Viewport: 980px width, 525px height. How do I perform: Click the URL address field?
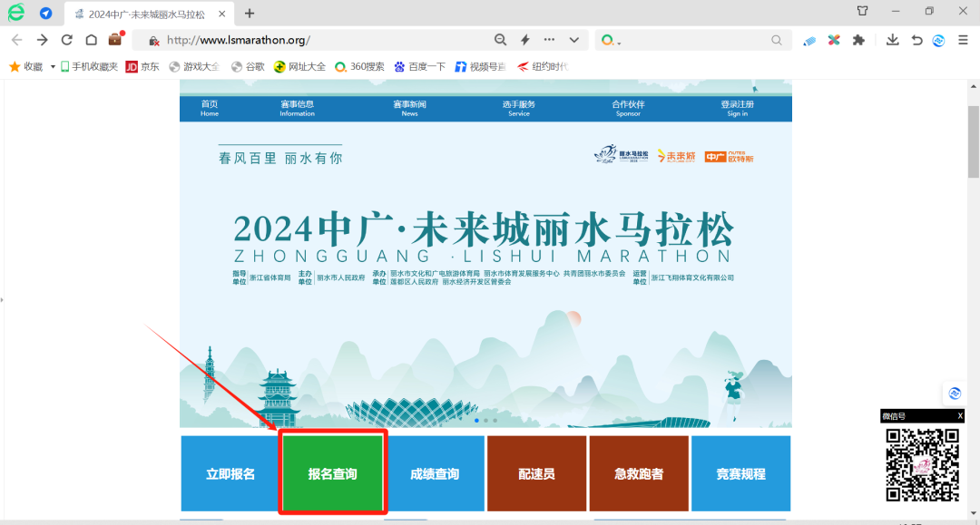coord(318,40)
